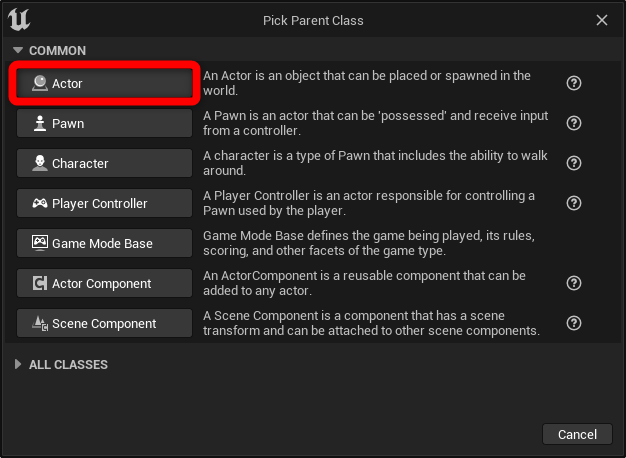Click Scene Component question mark icon
Image resolution: width=626 pixels, height=458 pixels.
tap(574, 323)
